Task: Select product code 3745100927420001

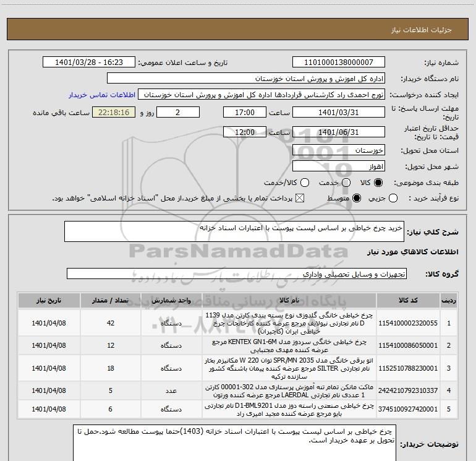Action: [408, 410]
